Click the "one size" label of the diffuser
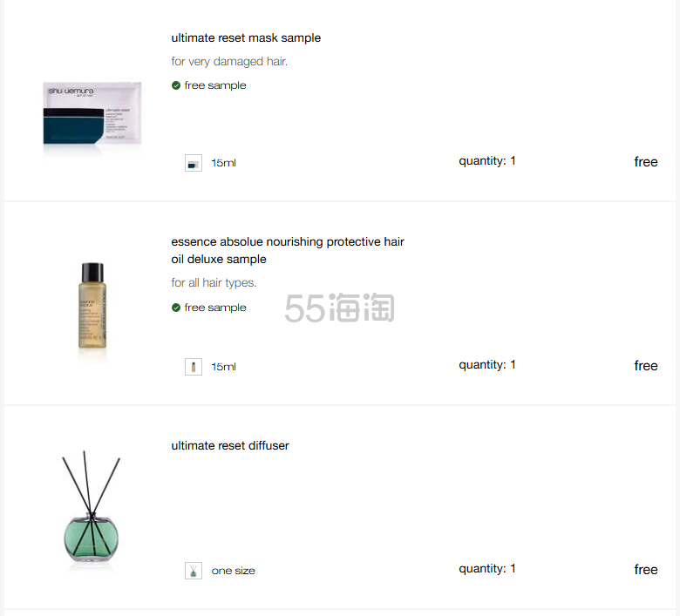The height and width of the screenshot is (616, 680). pyautogui.click(x=234, y=571)
